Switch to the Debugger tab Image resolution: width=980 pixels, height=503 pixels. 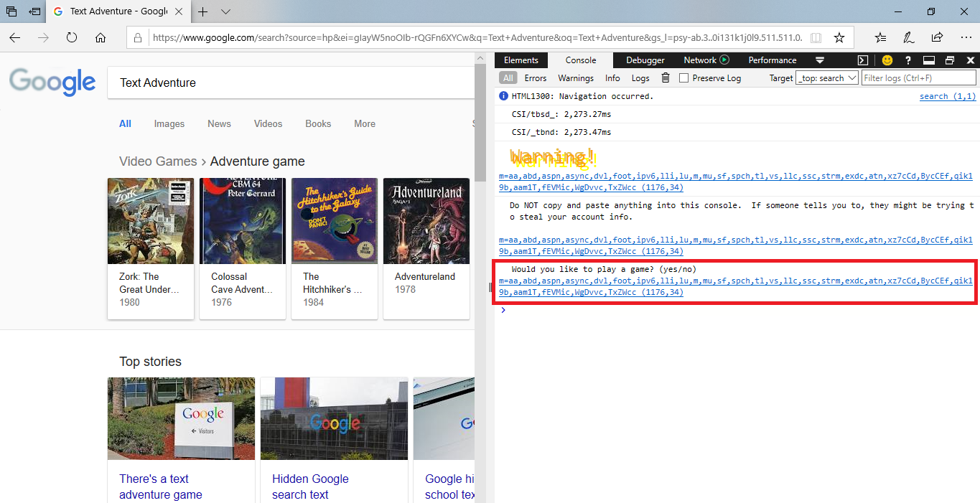tap(645, 60)
